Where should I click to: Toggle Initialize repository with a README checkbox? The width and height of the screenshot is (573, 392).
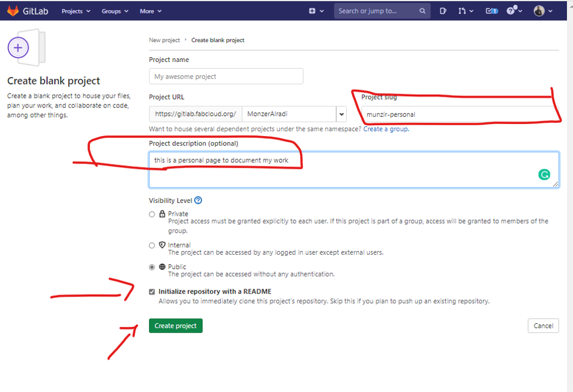[152, 292]
